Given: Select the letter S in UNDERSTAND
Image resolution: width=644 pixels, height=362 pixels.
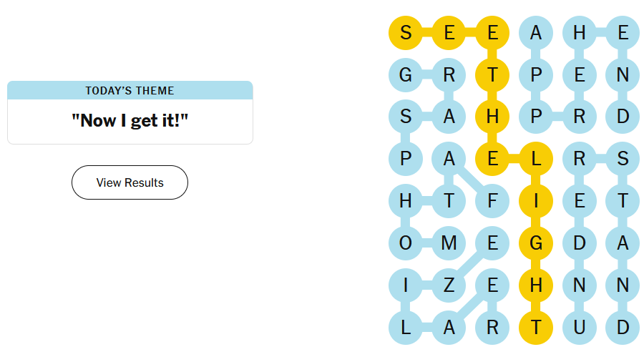Looking at the screenshot, I should 623,159.
